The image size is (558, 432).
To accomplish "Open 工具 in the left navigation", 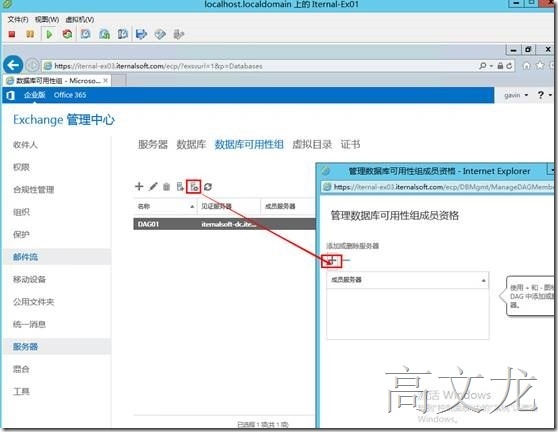I will tap(21, 391).
